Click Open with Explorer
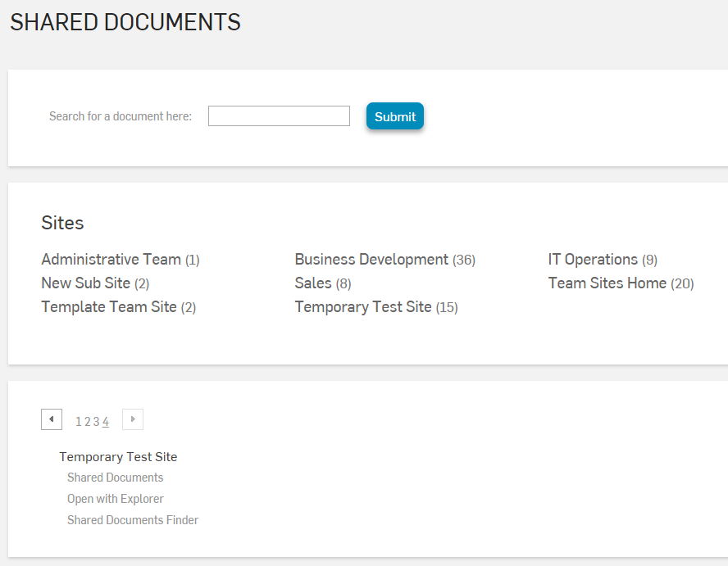 [x=115, y=499]
